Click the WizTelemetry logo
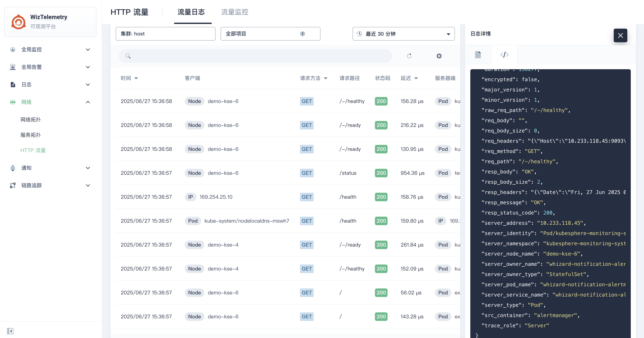 tap(19, 22)
